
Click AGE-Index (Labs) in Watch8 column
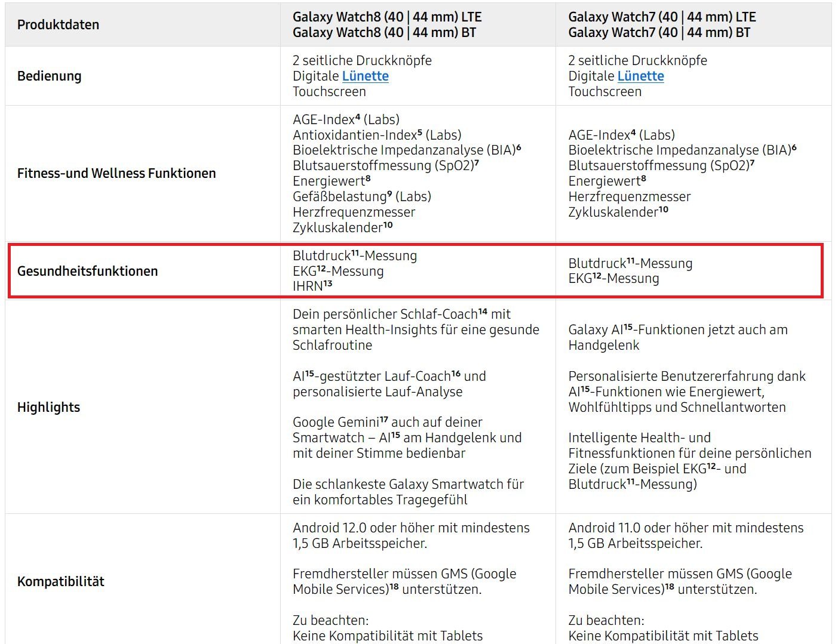tap(346, 119)
